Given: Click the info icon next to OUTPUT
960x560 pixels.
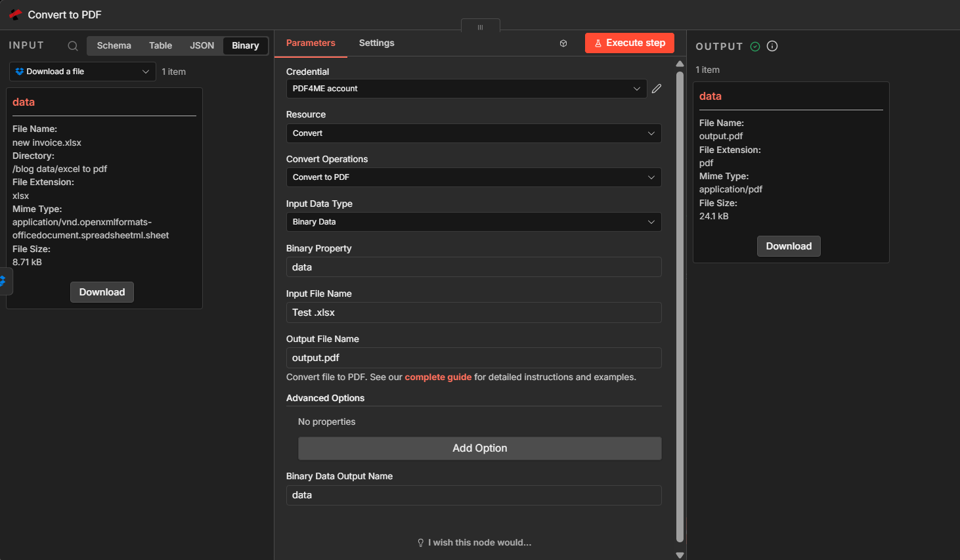Looking at the screenshot, I should pos(772,46).
